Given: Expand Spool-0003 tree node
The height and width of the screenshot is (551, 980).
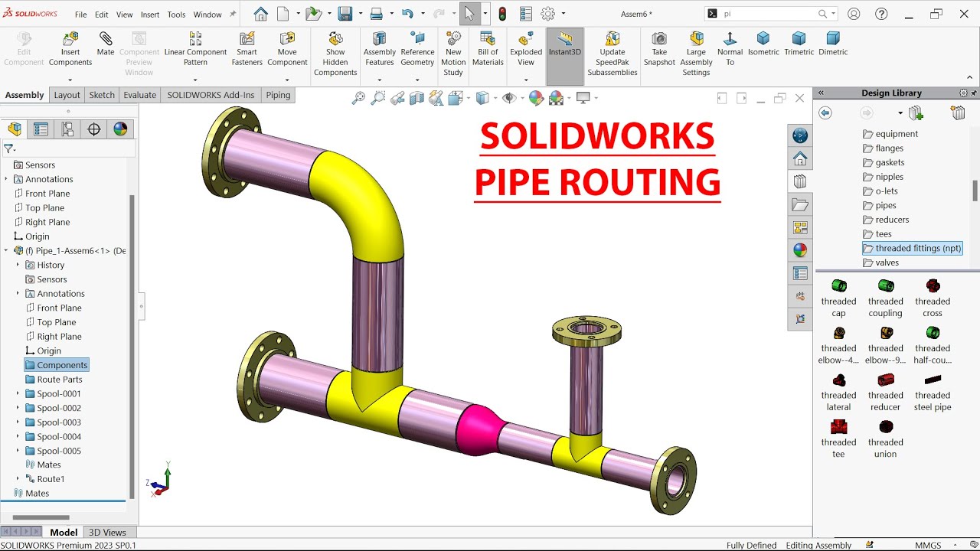Looking at the screenshot, I should 18,422.
